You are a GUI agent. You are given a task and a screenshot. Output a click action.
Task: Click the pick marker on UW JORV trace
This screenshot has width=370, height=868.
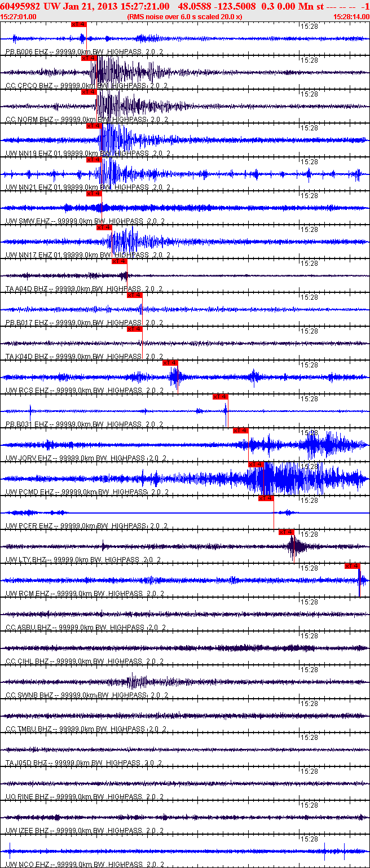[241, 431]
